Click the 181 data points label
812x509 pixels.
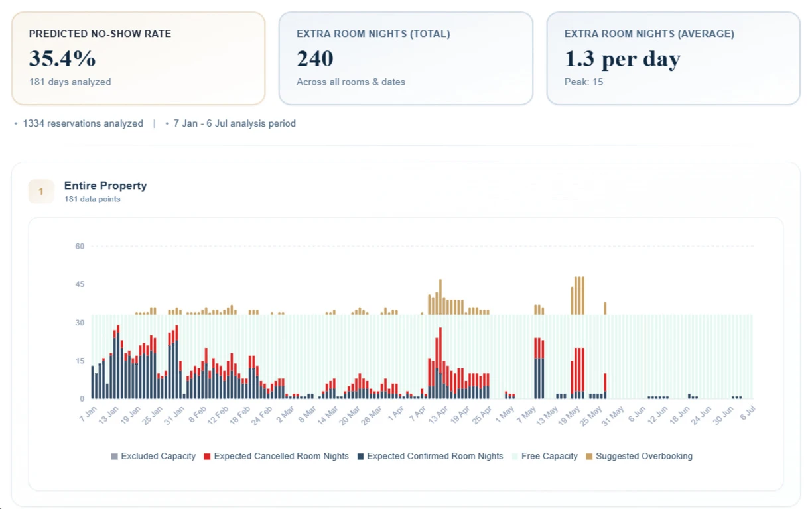tap(92, 199)
